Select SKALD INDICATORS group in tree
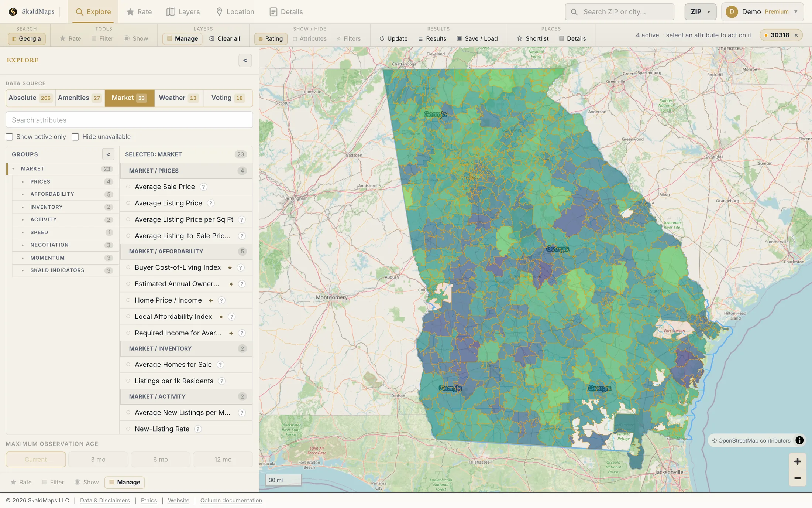 click(x=65, y=270)
